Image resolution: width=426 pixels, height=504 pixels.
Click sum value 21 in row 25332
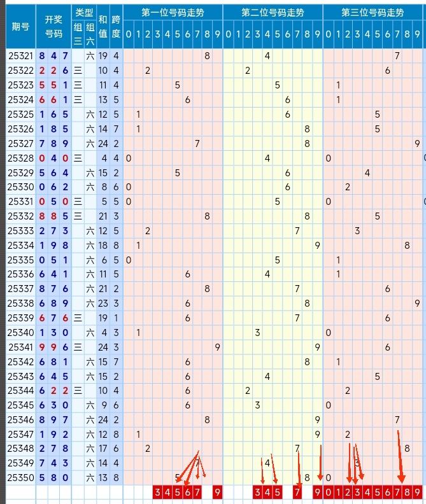pos(103,216)
